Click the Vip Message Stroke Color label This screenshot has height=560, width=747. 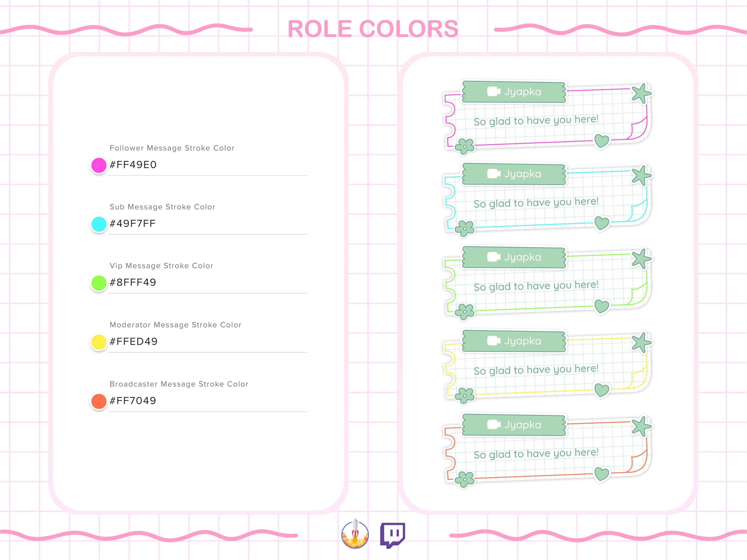[x=161, y=266]
